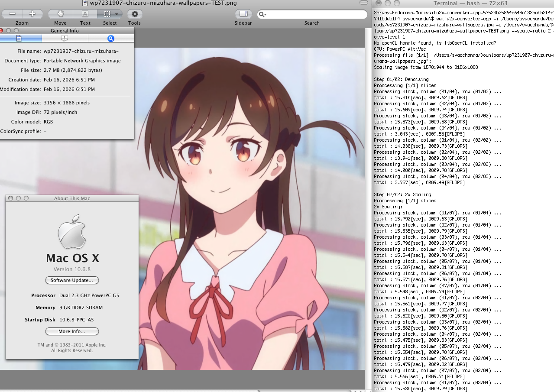The width and height of the screenshot is (554, 392).
Task: Click 'No openCL handle found' line in Terminal
Action: coord(435,43)
